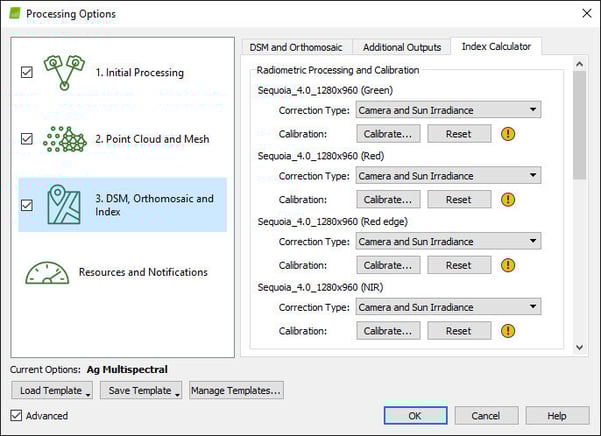Click the Initial Processing cameras icon
The image size is (601, 436).
(65, 73)
